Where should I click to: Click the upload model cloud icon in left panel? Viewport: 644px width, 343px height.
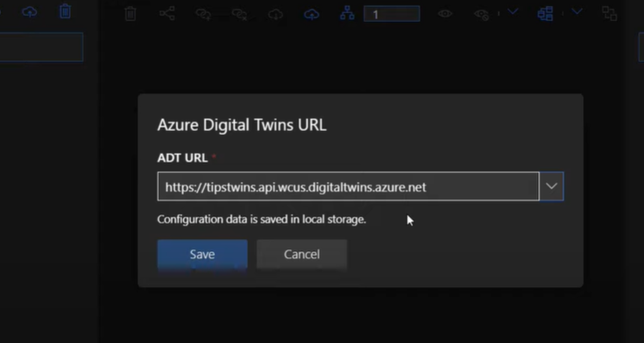pyautogui.click(x=29, y=12)
